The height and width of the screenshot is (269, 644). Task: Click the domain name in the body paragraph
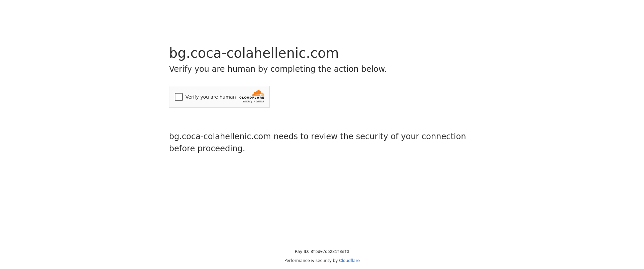(x=220, y=137)
